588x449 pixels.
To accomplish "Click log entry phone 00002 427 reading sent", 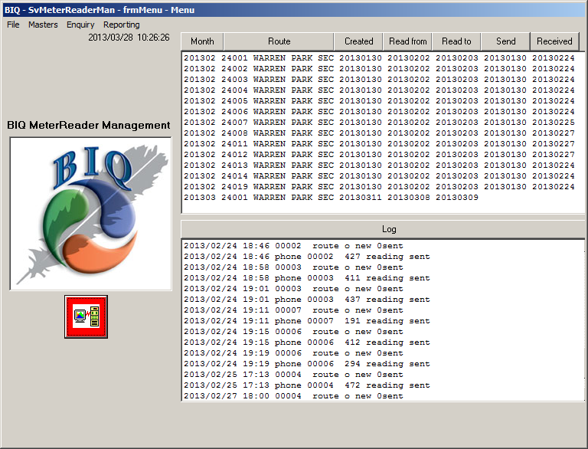I will click(307, 257).
